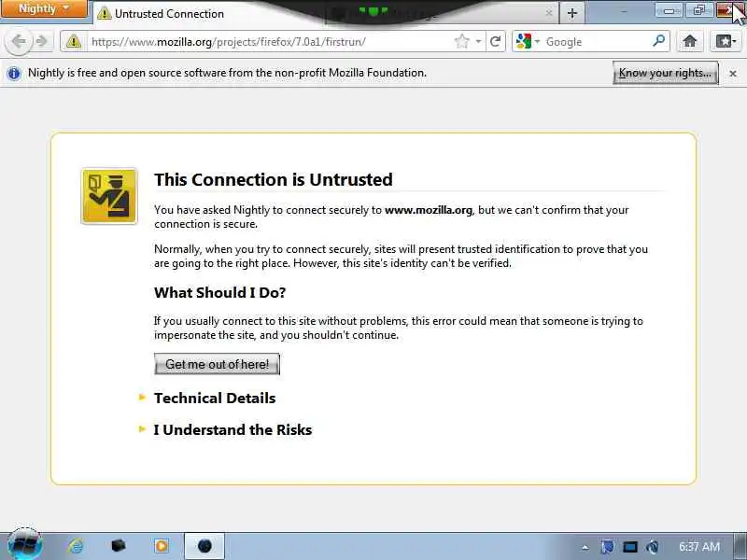747x560 pixels.
Task: Open a new tab with plus button
Action: click(x=572, y=13)
